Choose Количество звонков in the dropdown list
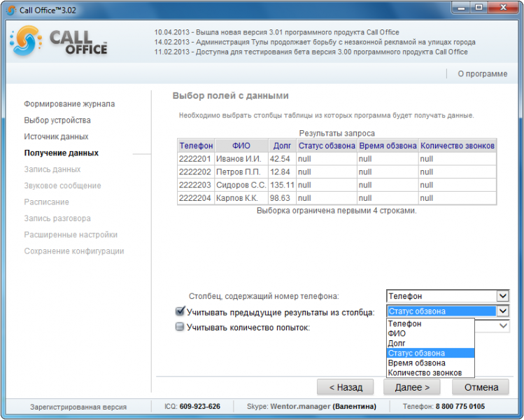Viewport: 524px width, 420px height. [430, 372]
